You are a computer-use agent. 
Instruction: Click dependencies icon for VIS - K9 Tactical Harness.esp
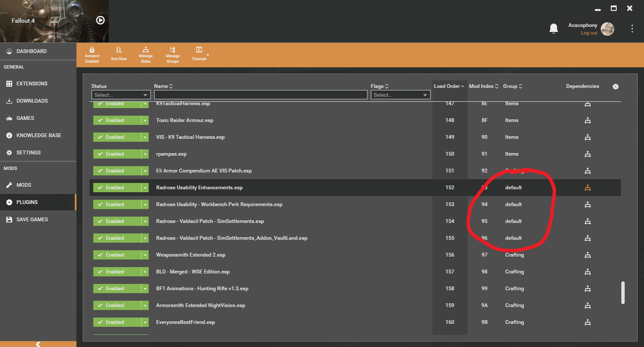coord(588,137)
